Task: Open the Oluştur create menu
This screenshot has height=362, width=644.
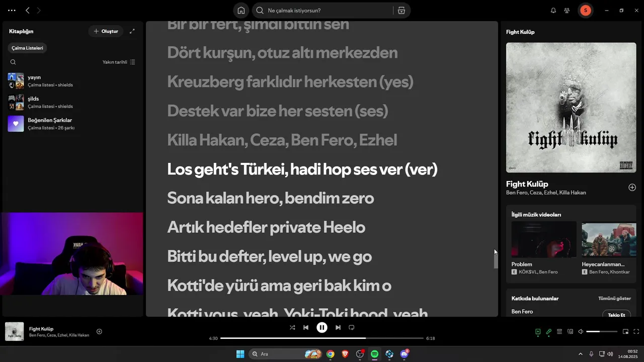Action: point(106,31)
